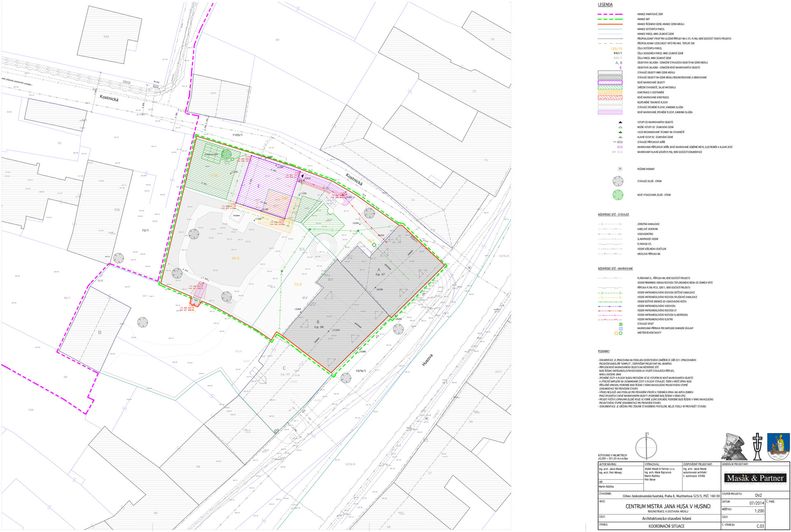The image size is (791, 532).
Task: Click the green new tree legend symbol
Action: coord(618,195)
